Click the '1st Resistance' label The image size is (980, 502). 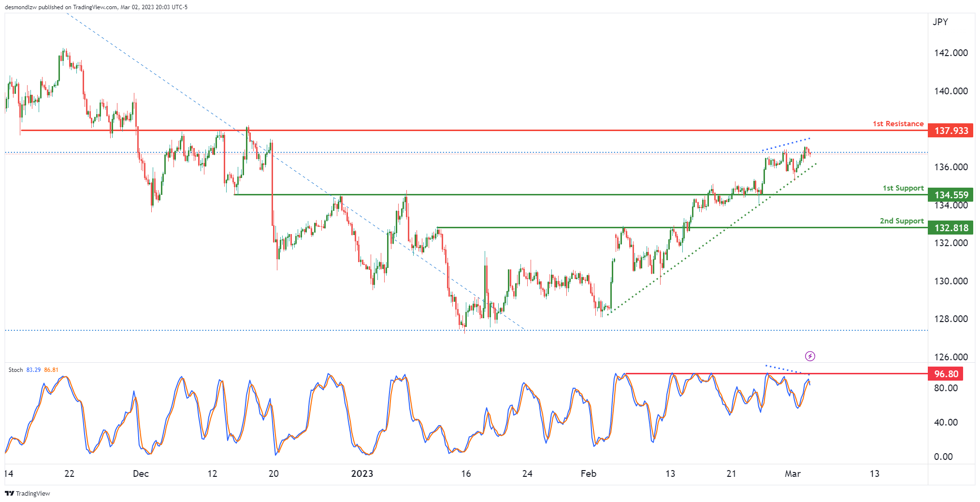pos(898,124)
